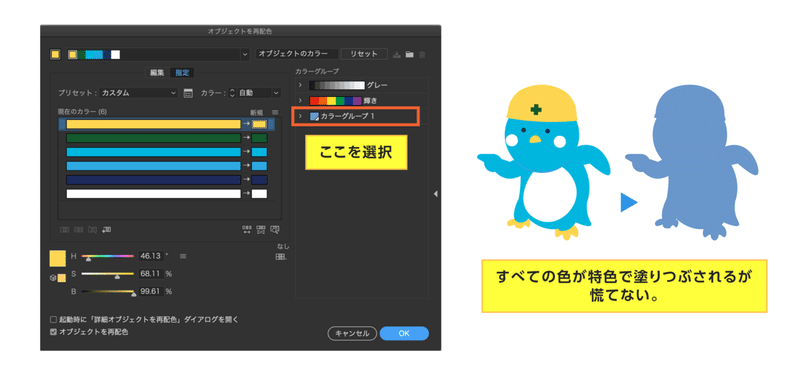800x375 pixels.
Task: Click the リセット button
Action: click(x=364, y=54)
